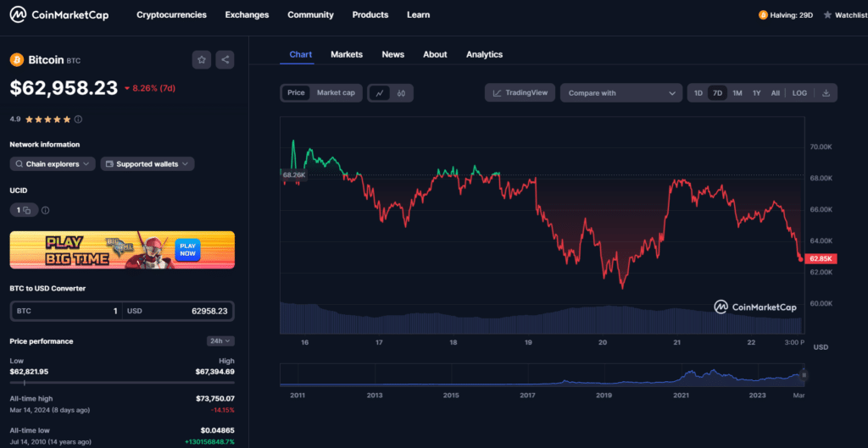868x448 pixels.
Task: Open the 24h price performance dropdown
Action: pyautogui.click(x=220, y=340)
